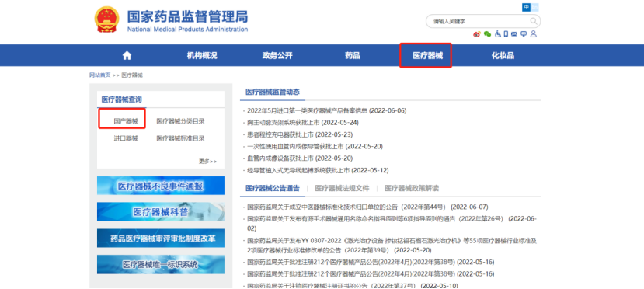
Task: Open 医疗器械唯一标识系统 banner
Action: click(161, 264)
